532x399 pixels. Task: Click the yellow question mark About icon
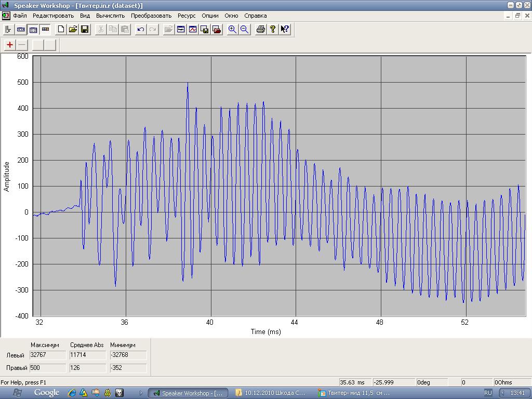(x=272, y=30)
